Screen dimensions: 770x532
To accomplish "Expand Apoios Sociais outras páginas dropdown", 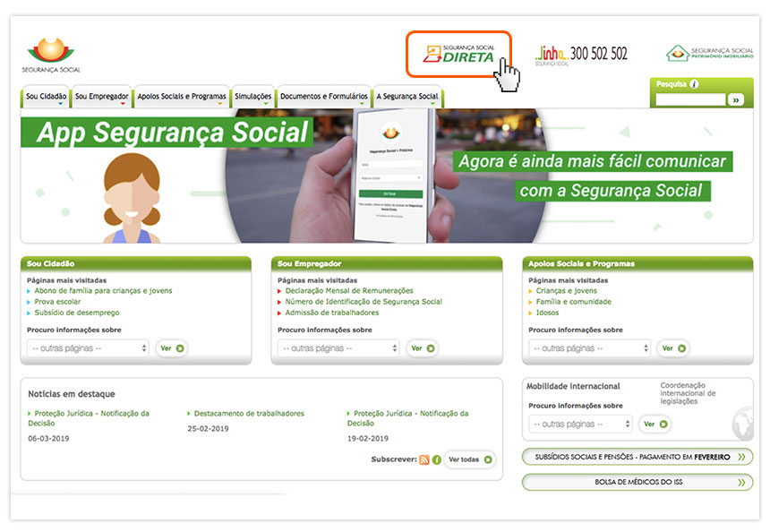I will coord(589,348).
